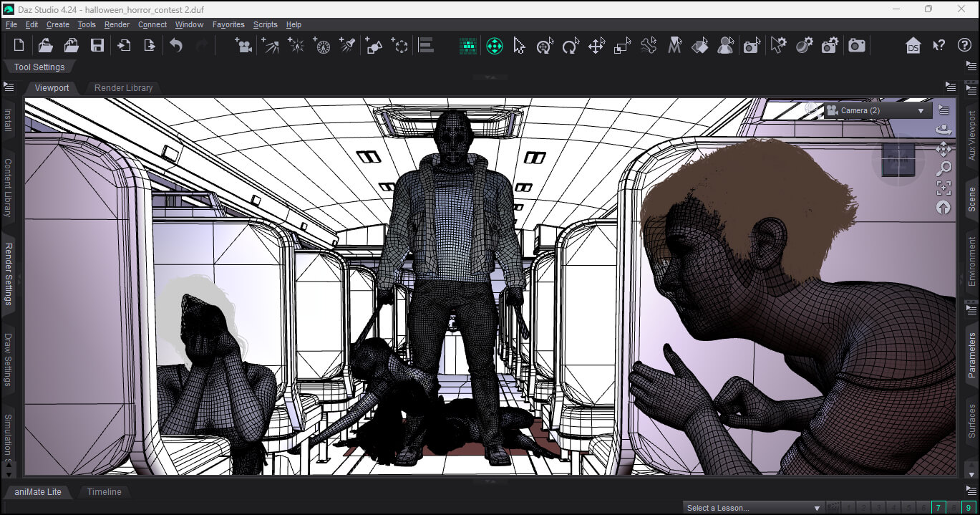Click the Render camera icon

pyautogui.click(x=857, y=46)
